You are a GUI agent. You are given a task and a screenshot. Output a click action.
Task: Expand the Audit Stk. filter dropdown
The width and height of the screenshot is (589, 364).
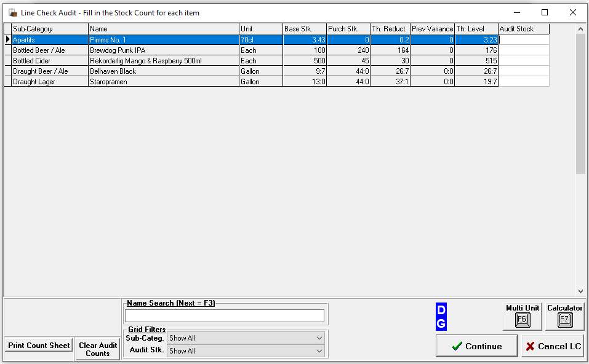click(x=319, y=351)
